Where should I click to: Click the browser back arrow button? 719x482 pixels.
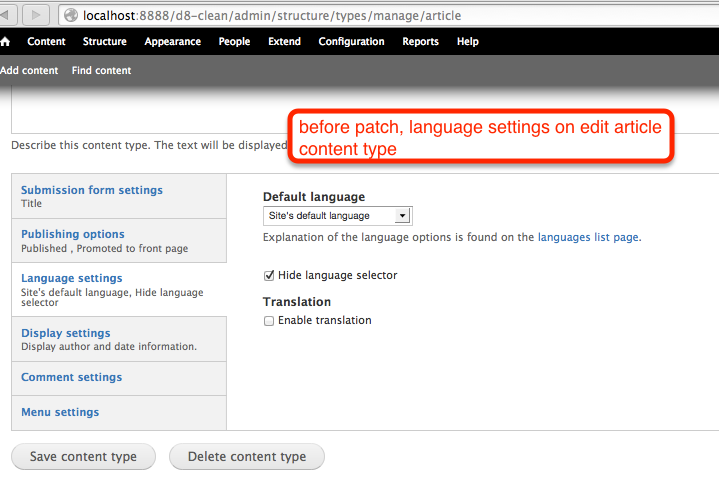point(6,16)
